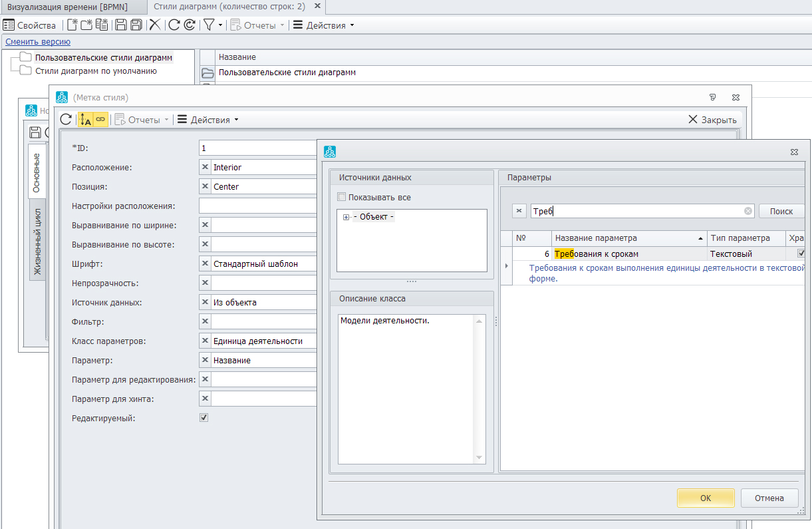Click the 'Сменить версию' link
812x529 pixels.
(38, 42)
